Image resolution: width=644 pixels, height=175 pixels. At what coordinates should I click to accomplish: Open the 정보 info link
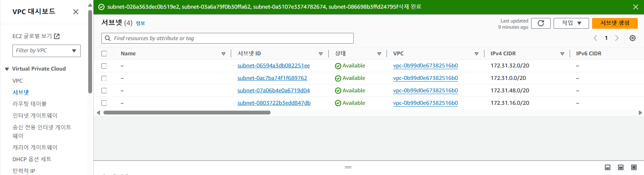click(x=140, y=23)
